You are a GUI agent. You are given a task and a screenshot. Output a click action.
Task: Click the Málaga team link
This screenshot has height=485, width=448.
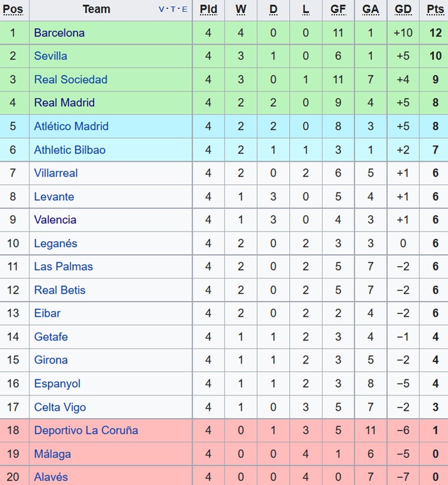52,454
